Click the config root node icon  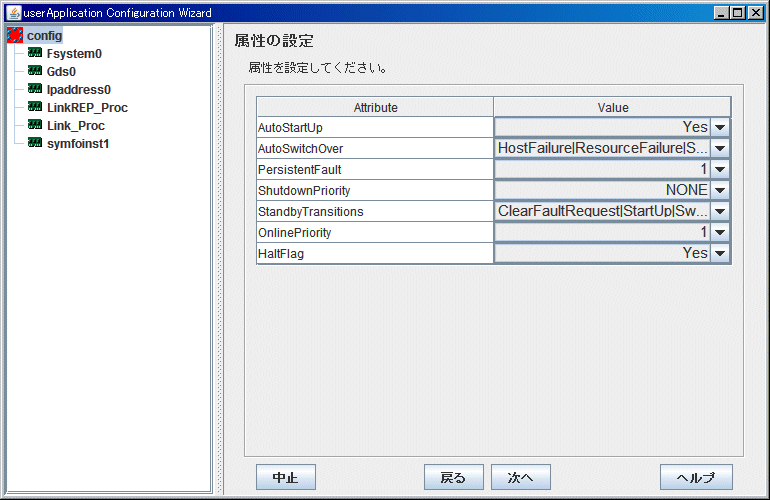click(15, 36)
